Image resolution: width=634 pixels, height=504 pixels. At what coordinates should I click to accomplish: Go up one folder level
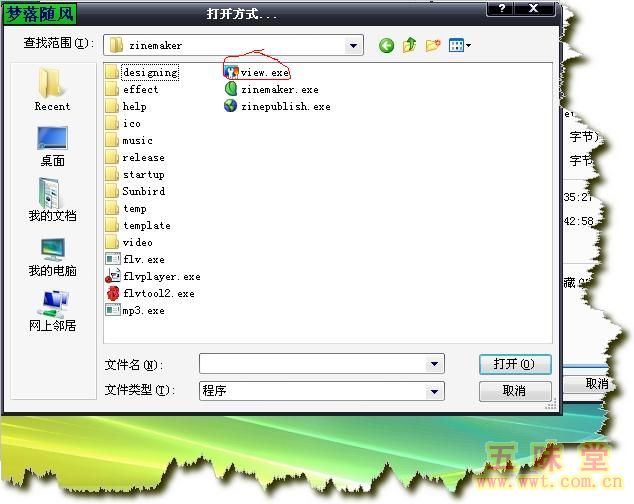click(x=409, y=45)
